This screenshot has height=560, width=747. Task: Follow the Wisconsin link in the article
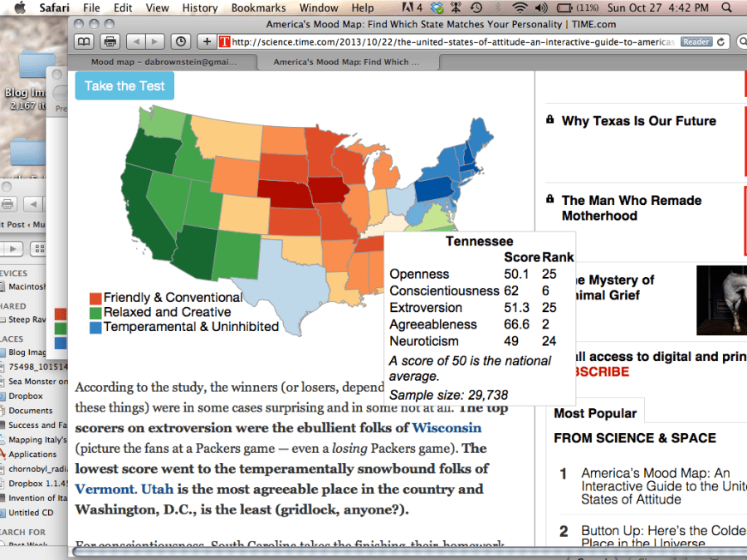447,428
